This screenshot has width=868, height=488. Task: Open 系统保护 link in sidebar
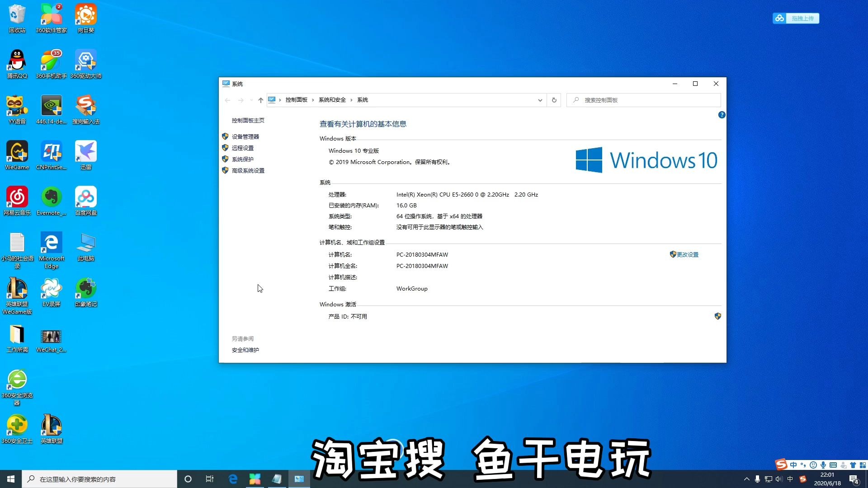242,159
